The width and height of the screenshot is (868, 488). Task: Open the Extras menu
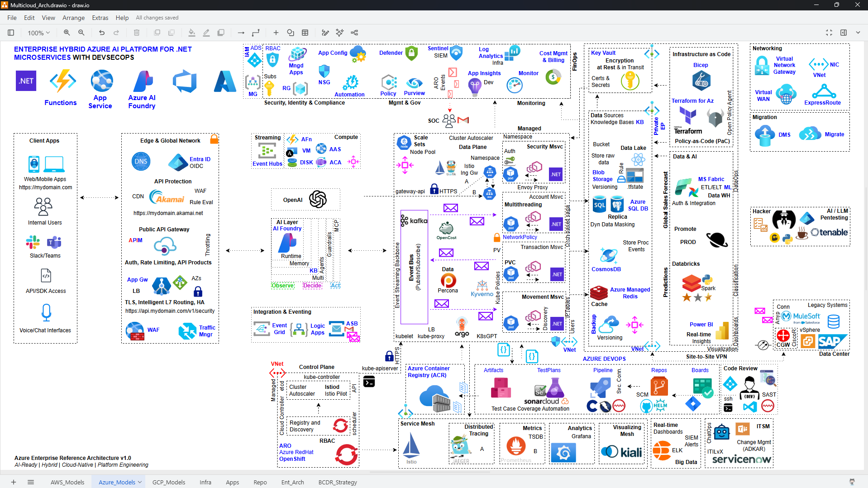click(x=100, y=18)
